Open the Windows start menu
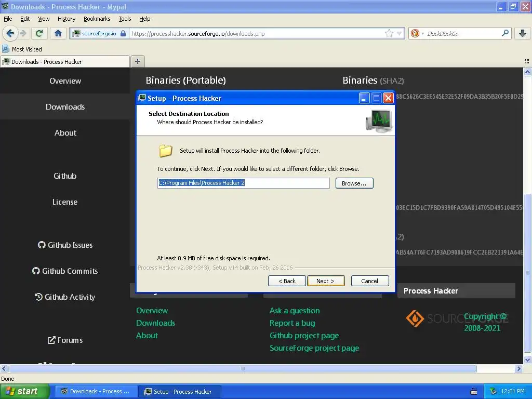This screenshot has height=399, width=532. tap(24, 391)
